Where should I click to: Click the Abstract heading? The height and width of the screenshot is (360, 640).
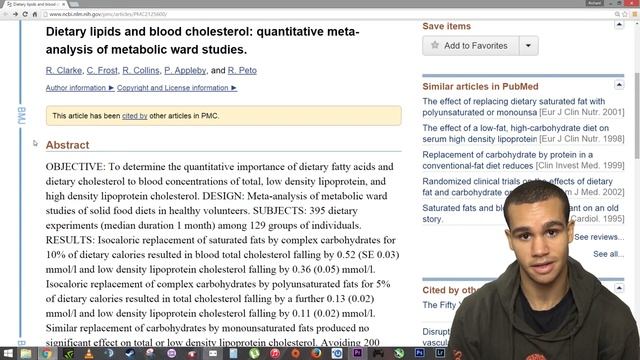67,145
